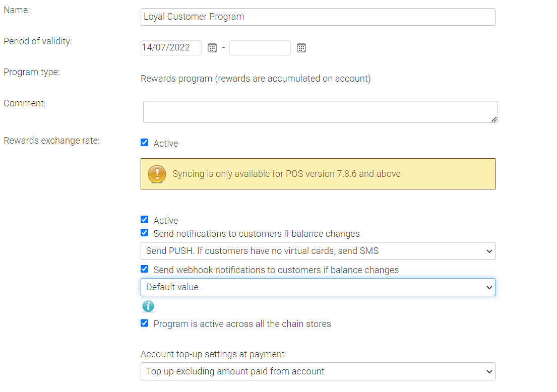Image resolution: width=557 pixels, height=392 pixels.
Task: Toggle Program is active across all chain stores
Action: pyautogui.click(x=145, y=323)
